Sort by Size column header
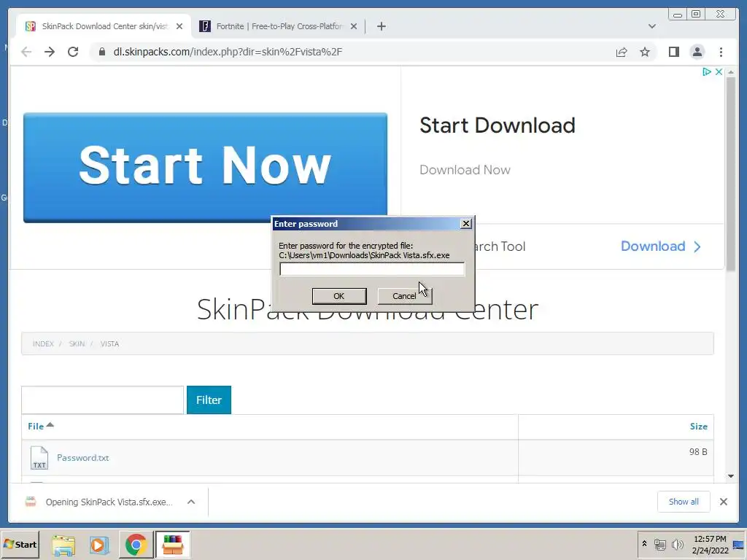 click(x=698, y=426)
